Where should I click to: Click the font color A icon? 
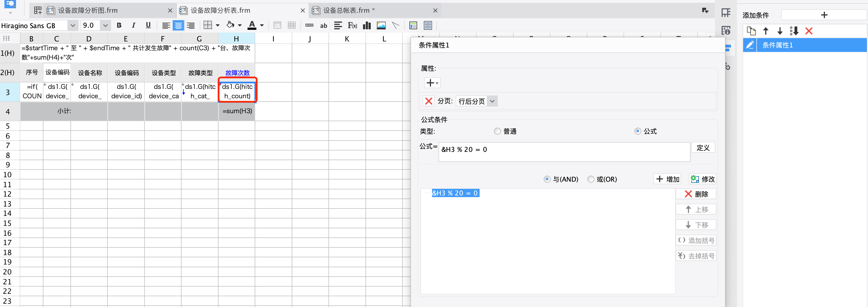(x=252, y=25)
